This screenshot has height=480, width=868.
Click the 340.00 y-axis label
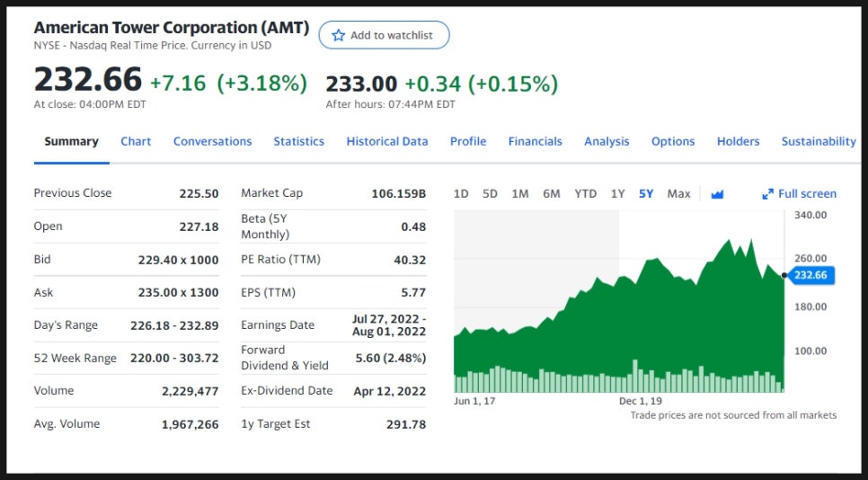click(810, 215)
